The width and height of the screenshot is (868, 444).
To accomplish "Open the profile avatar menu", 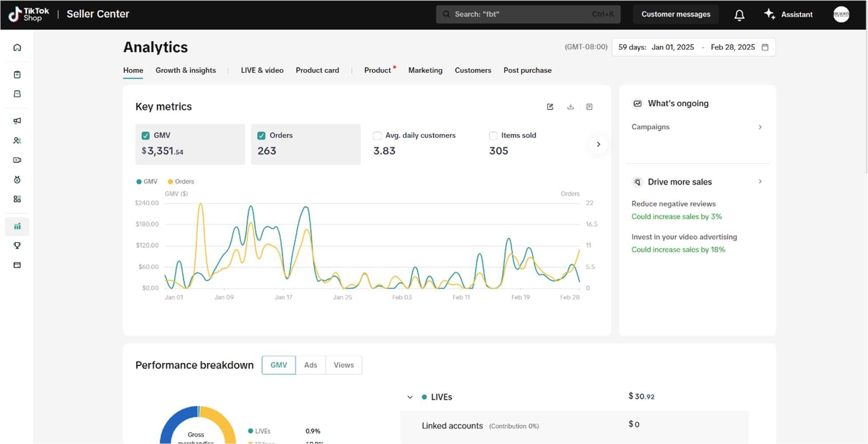I will click(x=841, y=14).
